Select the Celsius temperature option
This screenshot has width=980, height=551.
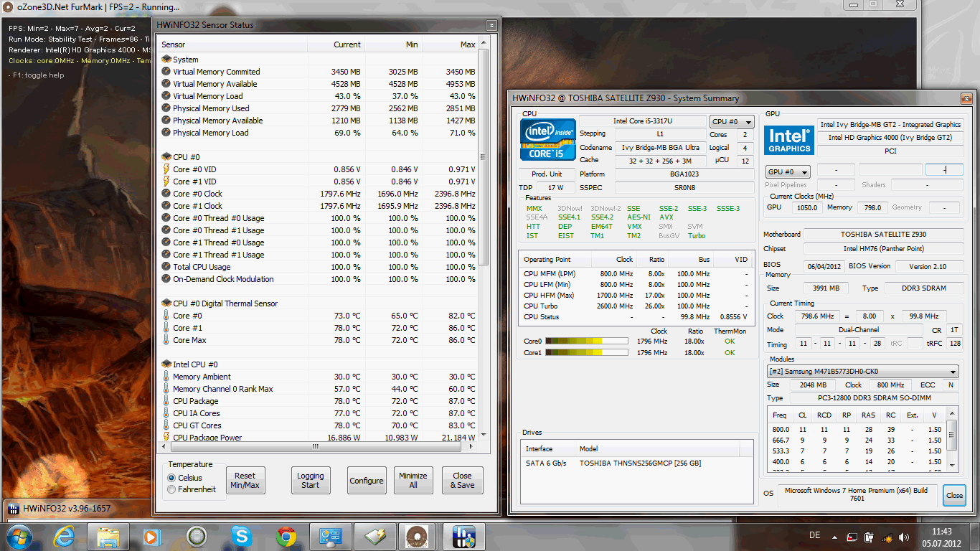click(171, 478)
